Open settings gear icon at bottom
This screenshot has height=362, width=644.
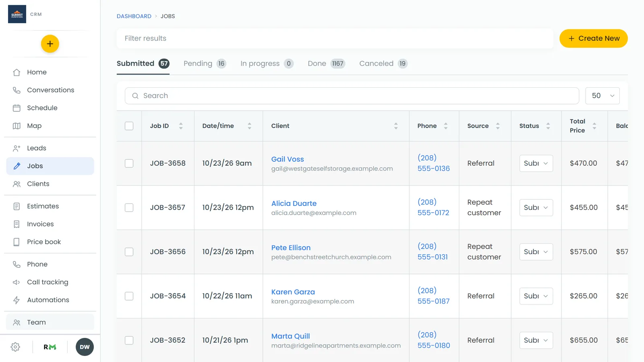15,347
